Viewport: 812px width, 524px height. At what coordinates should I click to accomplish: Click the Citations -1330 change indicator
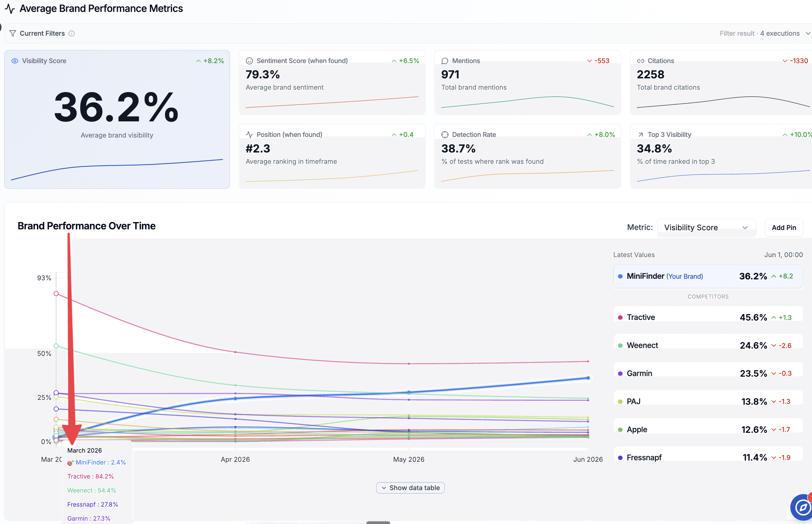(x=795, y=61)
